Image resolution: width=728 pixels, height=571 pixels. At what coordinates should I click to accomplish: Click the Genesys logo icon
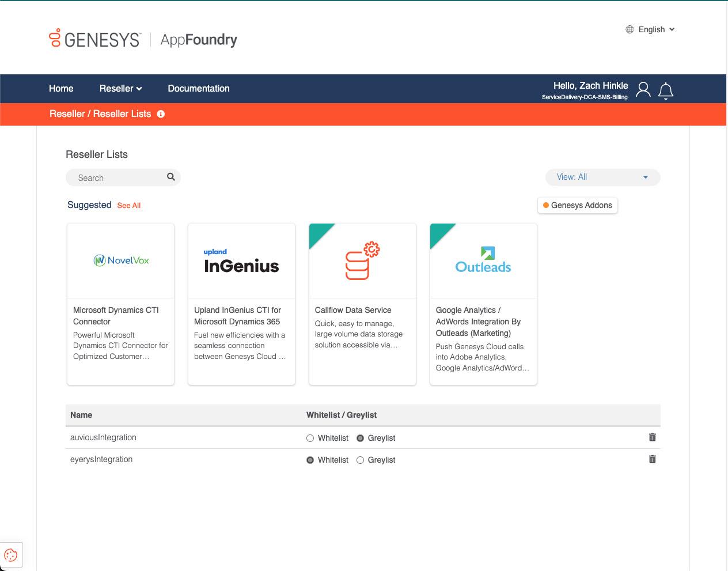tap(54, 38)
